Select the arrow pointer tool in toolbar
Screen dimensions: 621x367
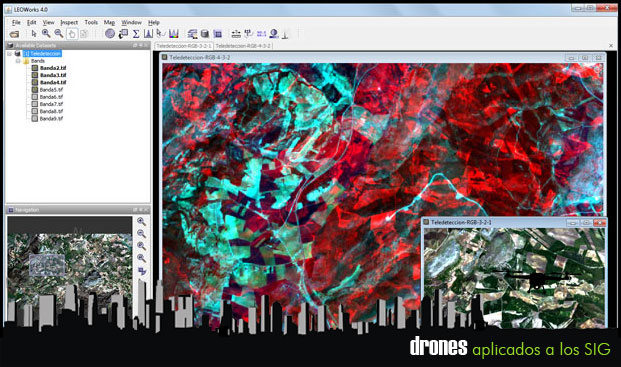pyautogui.click(x=34, y=34)
